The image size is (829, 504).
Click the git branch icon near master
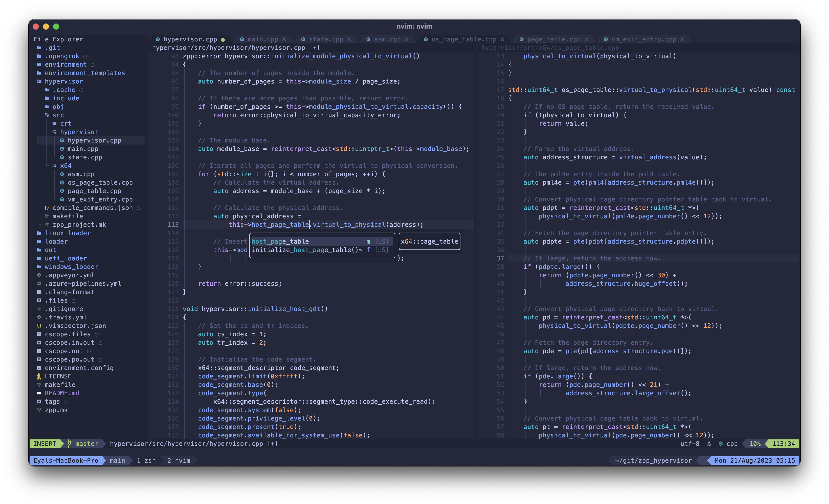click(x=69, y=443)
